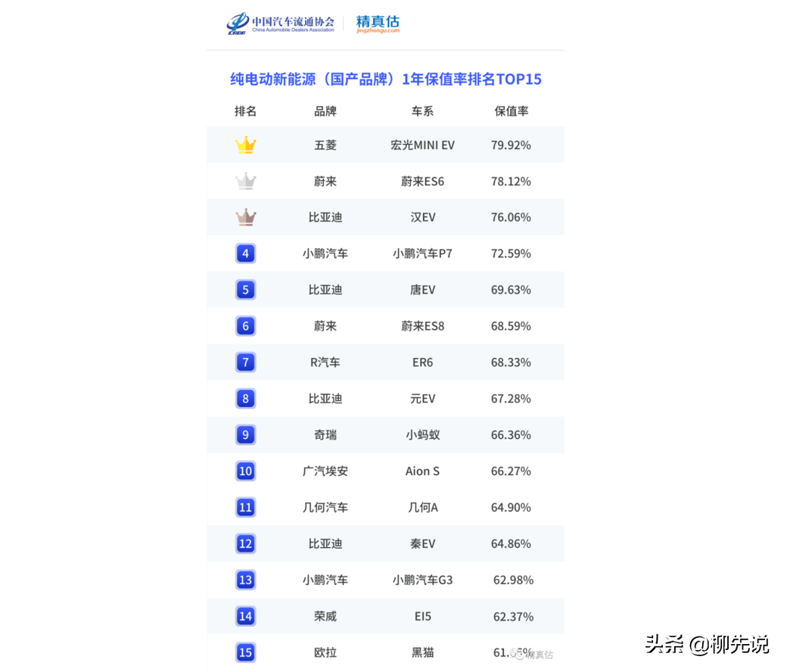
Task: Click the model cell 小蚂蚁
Action: pyautogui.click(x=422, y=434)
